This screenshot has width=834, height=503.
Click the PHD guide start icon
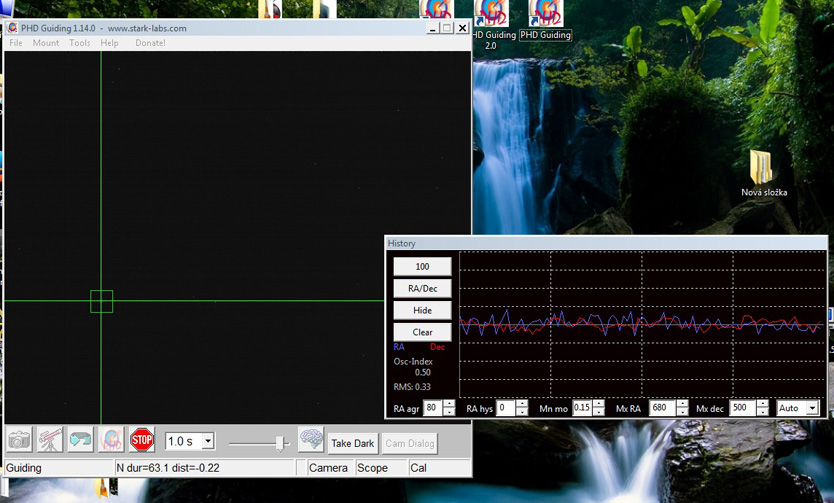111,440
